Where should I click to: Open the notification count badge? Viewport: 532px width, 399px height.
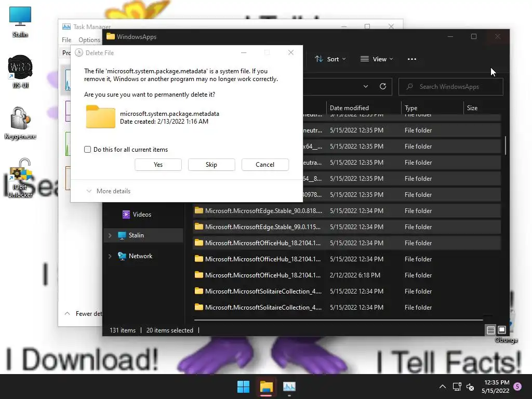coord(517,386)
